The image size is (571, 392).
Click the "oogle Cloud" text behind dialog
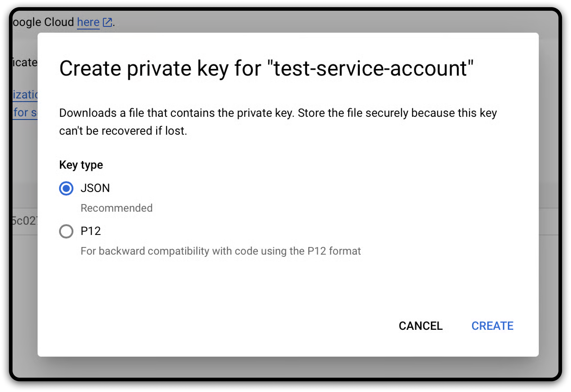pos(43,22)
